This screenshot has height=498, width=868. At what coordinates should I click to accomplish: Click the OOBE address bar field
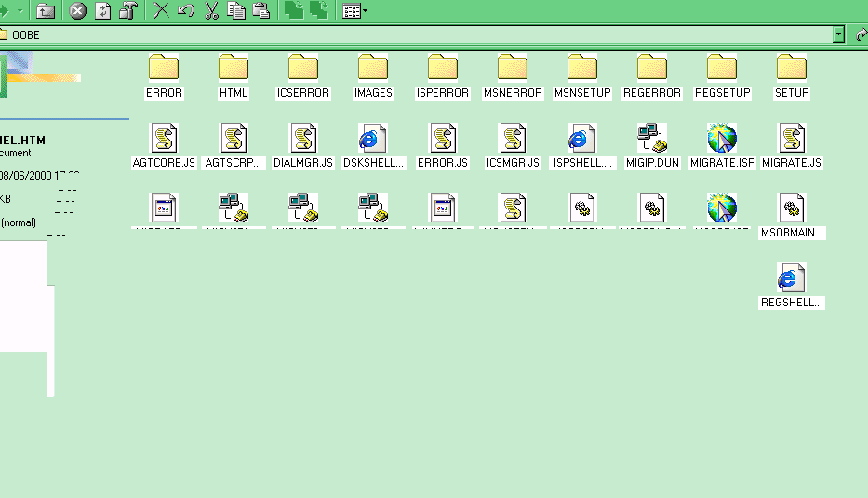(419, 34)
